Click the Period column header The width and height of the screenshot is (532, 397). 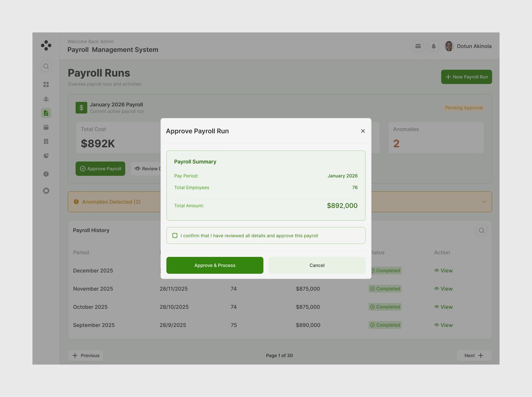pos(81,253)
